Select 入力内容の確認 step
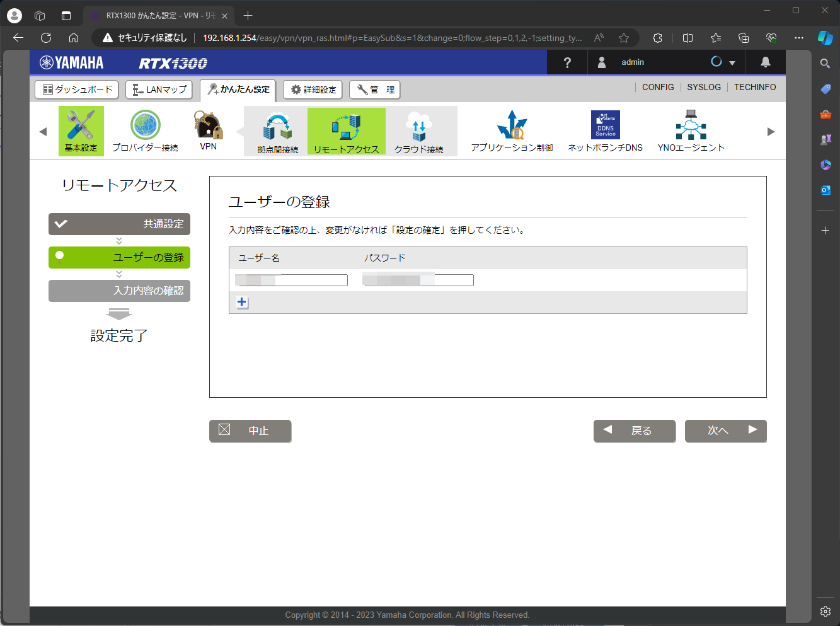 tap(119, 291)
